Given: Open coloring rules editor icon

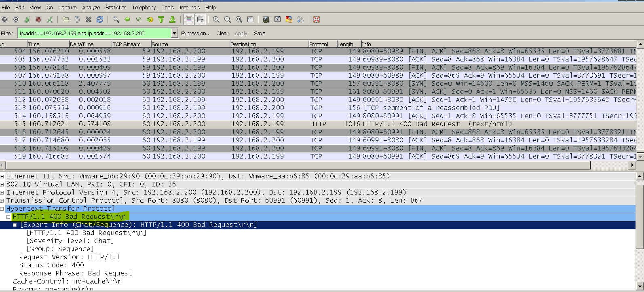Looking at the screenshot, I should coord(289,19).
